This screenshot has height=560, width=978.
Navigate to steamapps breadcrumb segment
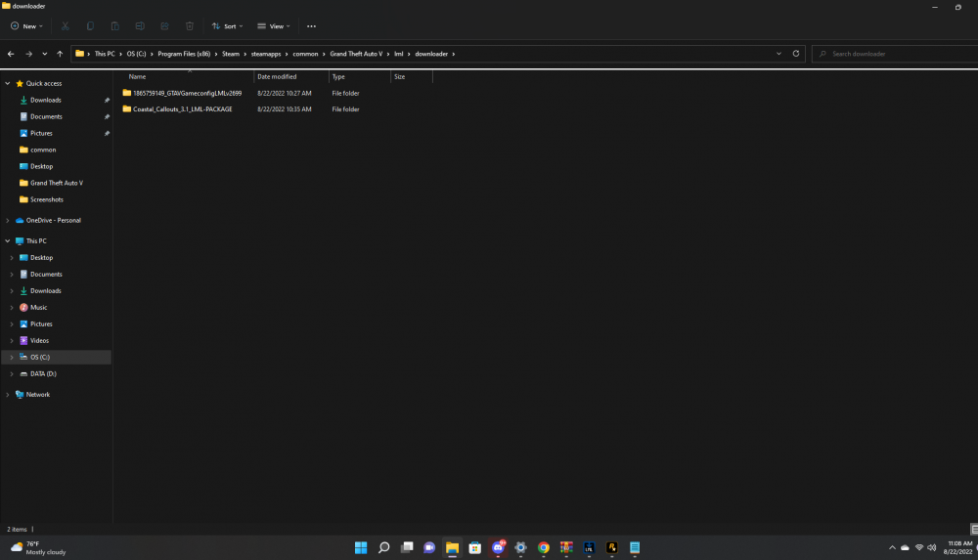(x=266, y=54)
